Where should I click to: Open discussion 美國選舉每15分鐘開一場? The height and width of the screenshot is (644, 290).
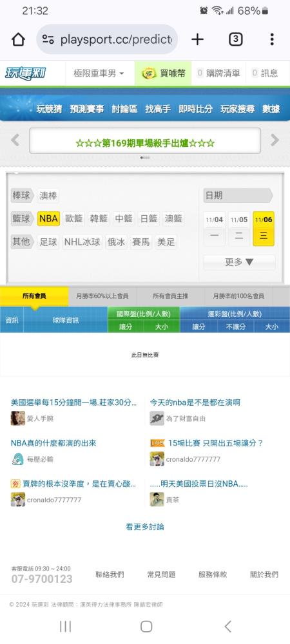pos(74,402)
